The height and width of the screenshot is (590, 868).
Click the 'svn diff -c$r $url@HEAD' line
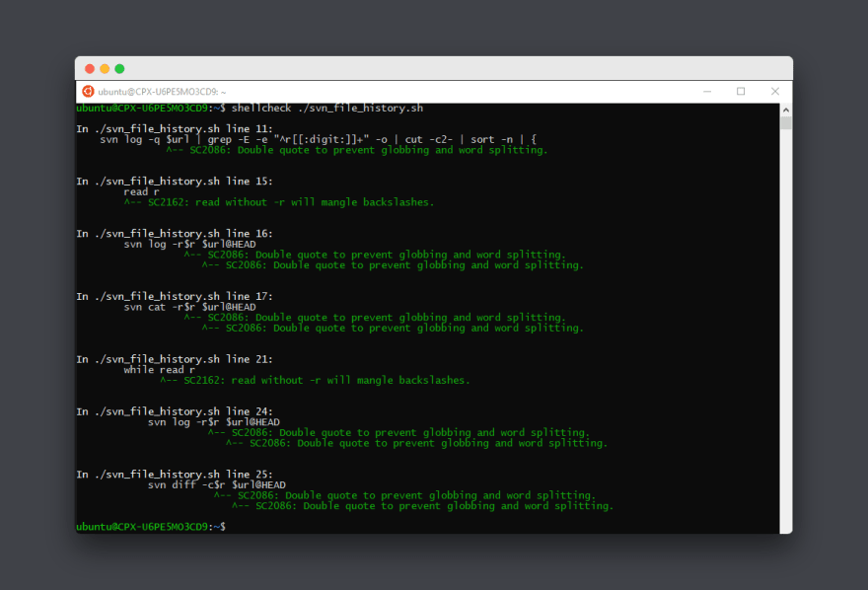click(x=216, y=485)
